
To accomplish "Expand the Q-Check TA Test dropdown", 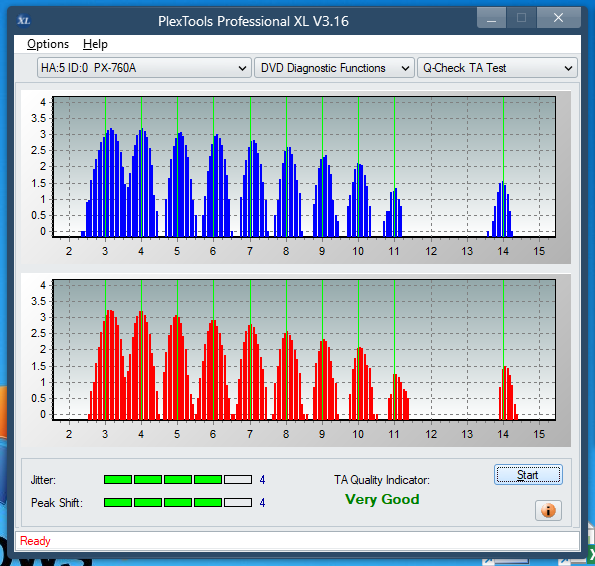I will 497,68.
